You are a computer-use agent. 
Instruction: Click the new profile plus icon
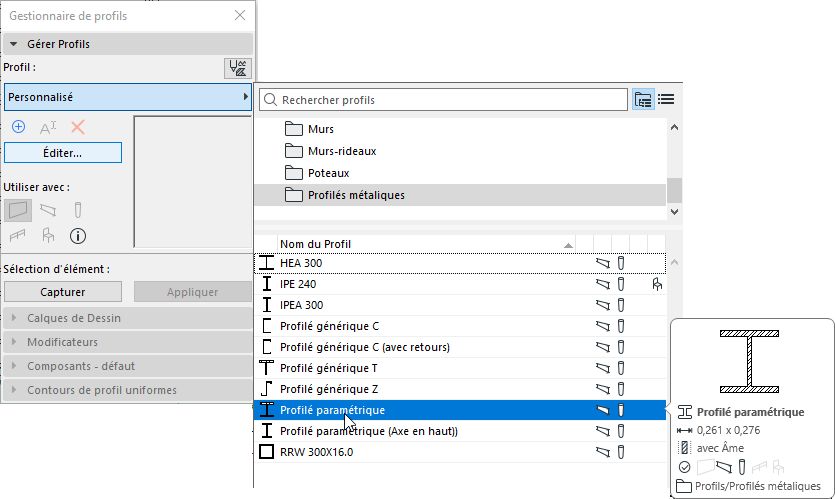18,127
